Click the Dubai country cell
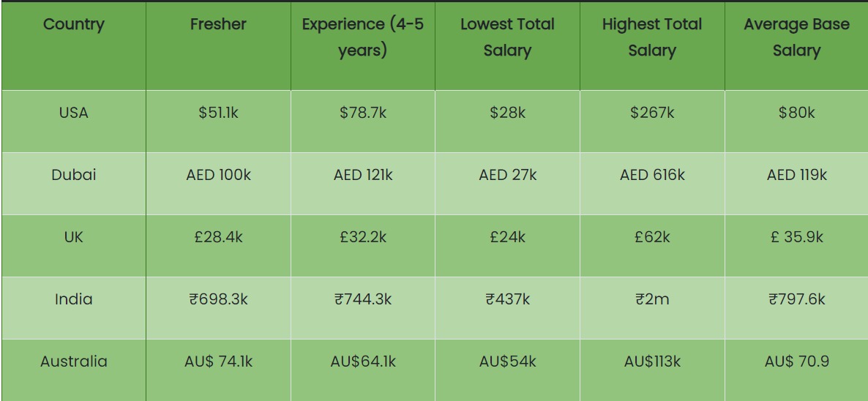Viewport: 868px width, 401px height. click(73, 175)
